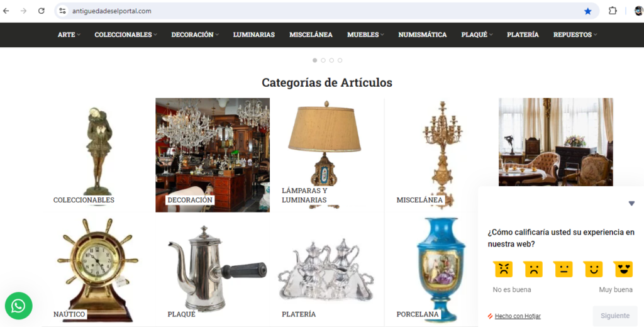Expand the ARTE dropdown menu
This screenshot has width=644, height=327.
[x=69, y=35]
